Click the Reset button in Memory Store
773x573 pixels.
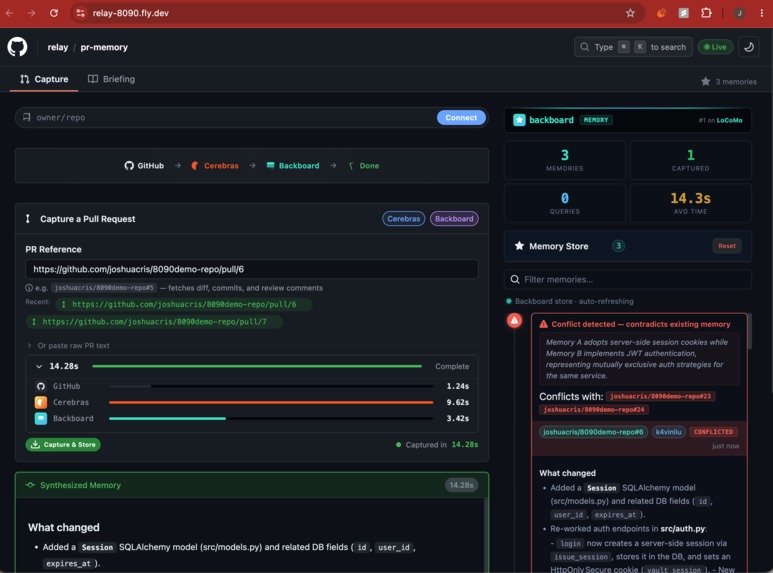pyautogui.click(x=727, y=246)
